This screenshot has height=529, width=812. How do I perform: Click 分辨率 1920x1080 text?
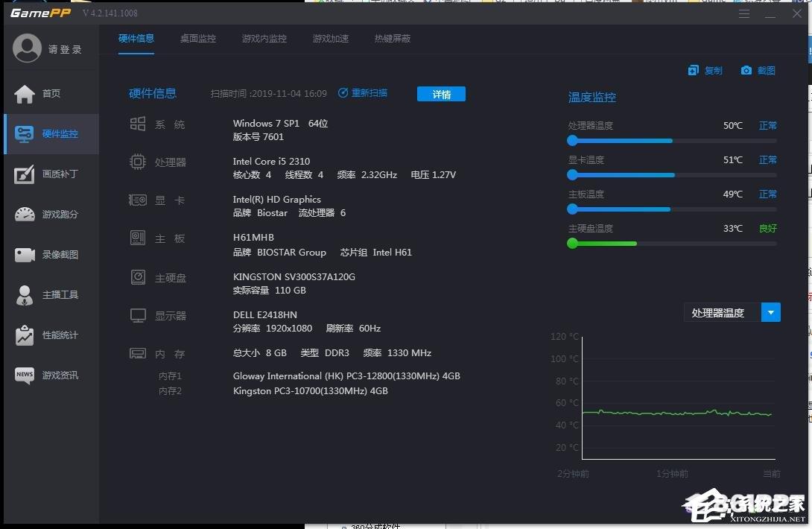click(273, 329)
